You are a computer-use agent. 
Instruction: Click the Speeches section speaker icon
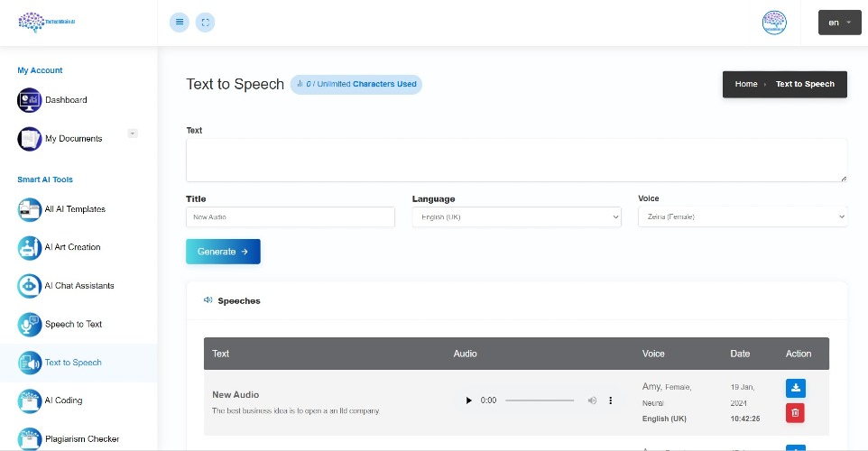(x=208, y=300)
